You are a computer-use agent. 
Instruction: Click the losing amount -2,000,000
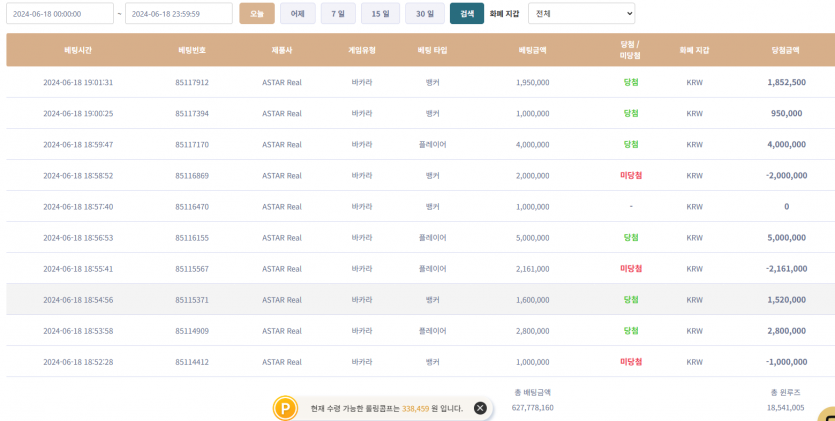point(787,176)
